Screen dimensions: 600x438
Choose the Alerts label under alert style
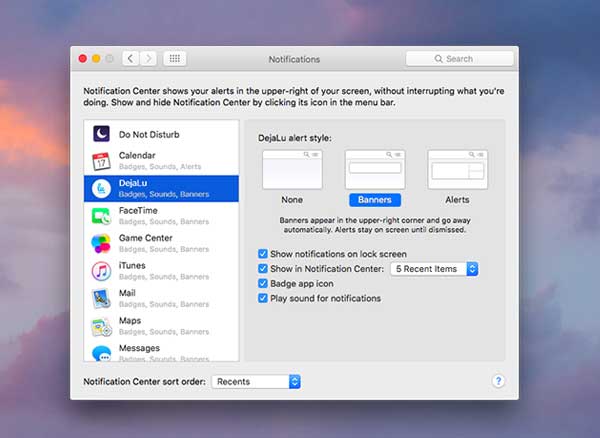coord(457,200)
